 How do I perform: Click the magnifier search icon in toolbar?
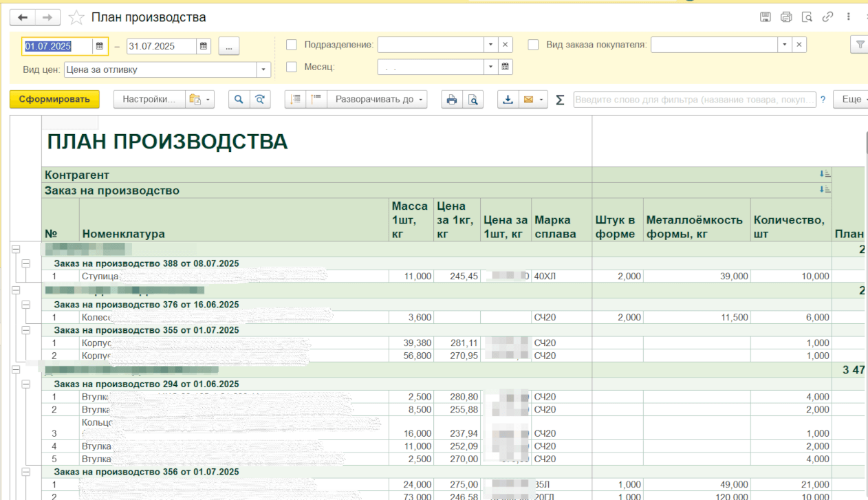click(239, 100)
